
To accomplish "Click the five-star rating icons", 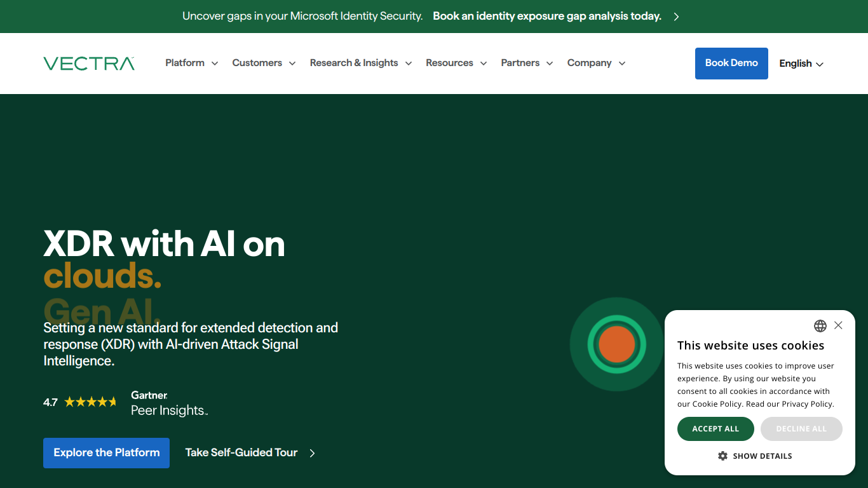I will (x=91, y=402).
